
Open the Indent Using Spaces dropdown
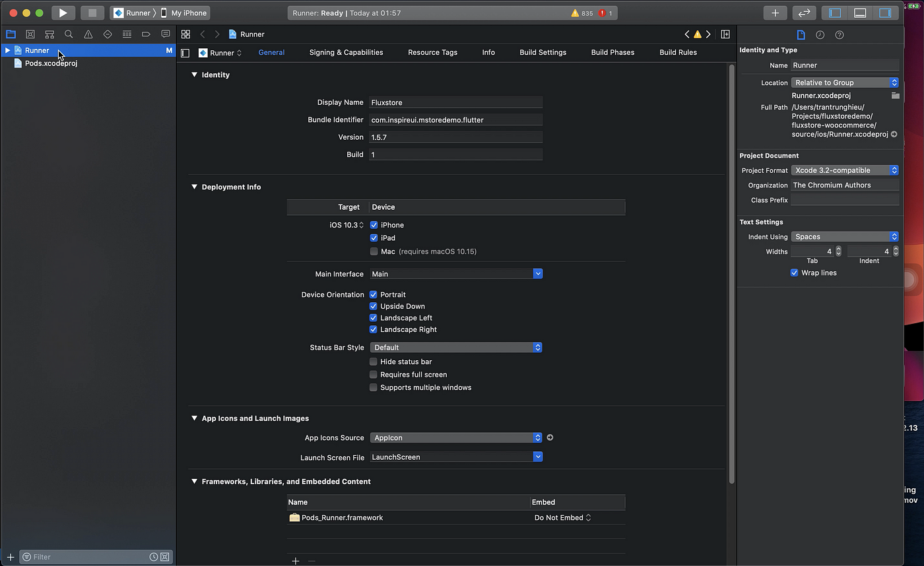pyautogui.click(x=845, y=237)
